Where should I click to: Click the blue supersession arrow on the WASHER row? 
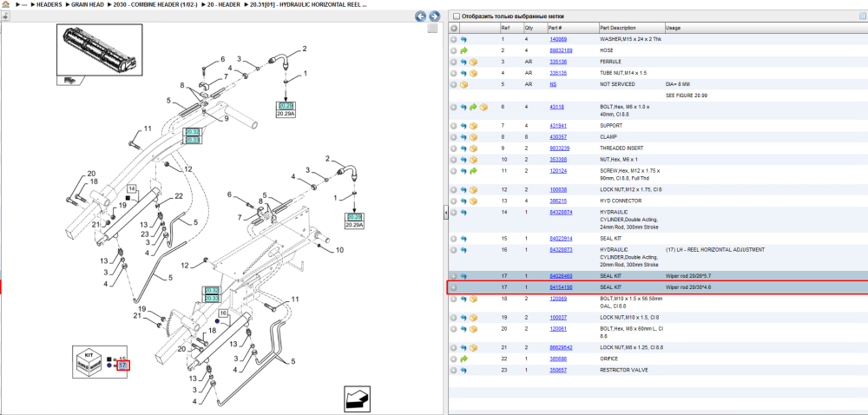(464, 40)
